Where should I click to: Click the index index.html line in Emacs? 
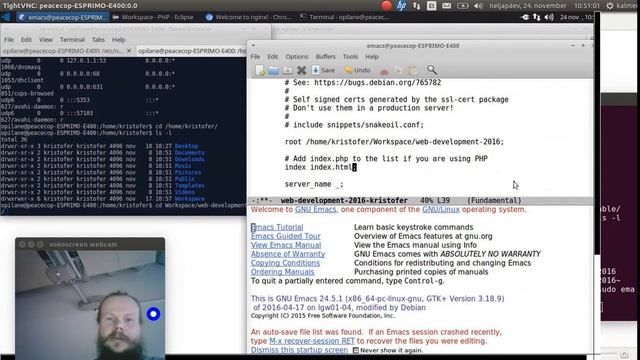(x=321, y=167)
